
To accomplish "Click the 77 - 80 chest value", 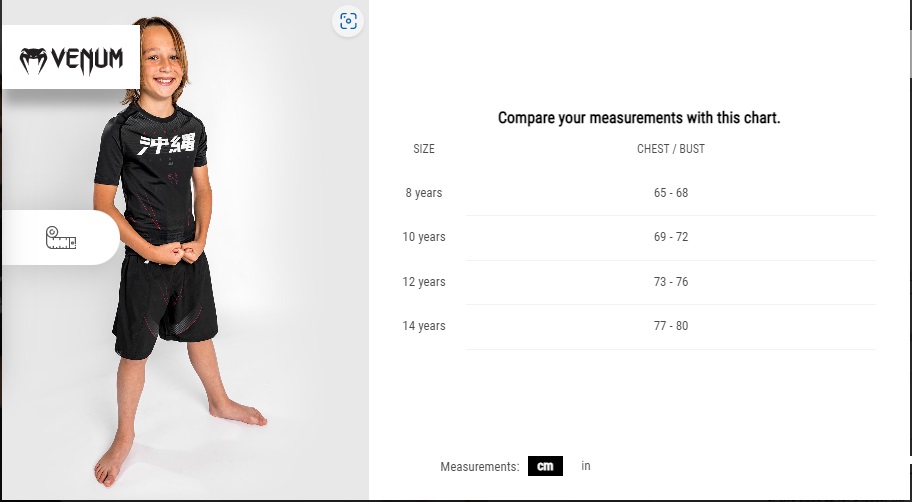I will click(671, 326).
